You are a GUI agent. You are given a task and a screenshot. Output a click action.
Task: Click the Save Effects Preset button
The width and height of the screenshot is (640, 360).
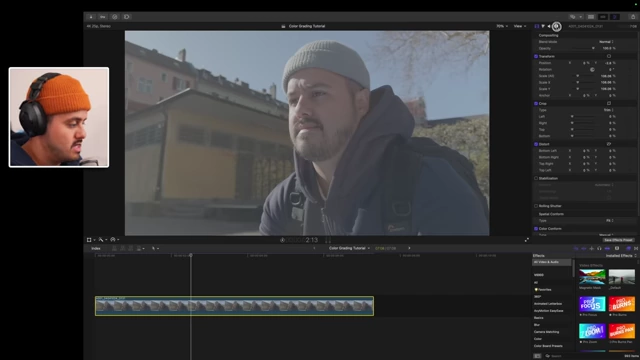pos(619,240)
